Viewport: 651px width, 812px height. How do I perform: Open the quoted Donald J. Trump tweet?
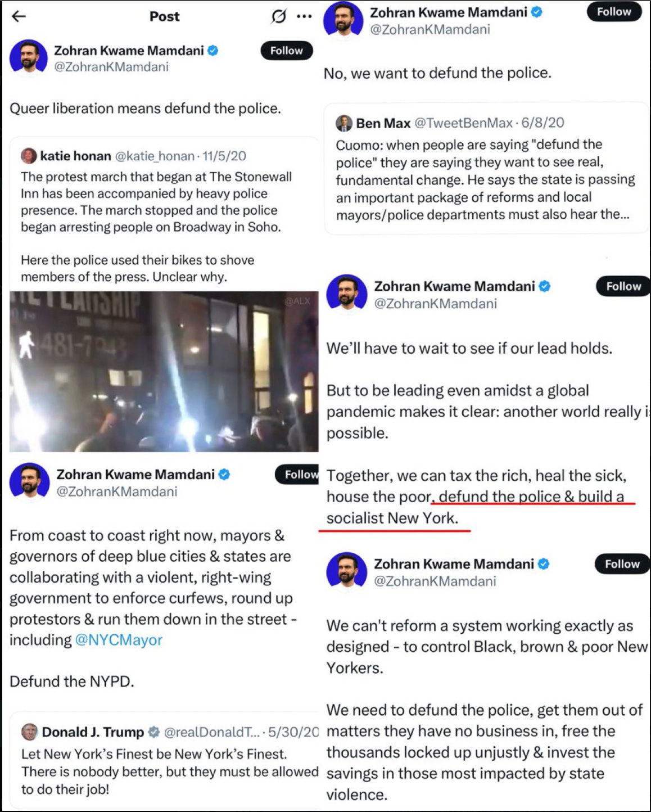point(164,760)
